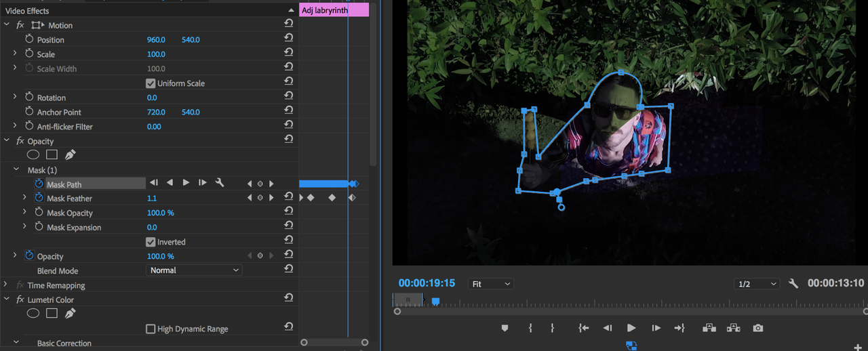Toggle Mask Path stopwatch animation
This screenshot has width=868, height=351.
click(39, 184)
